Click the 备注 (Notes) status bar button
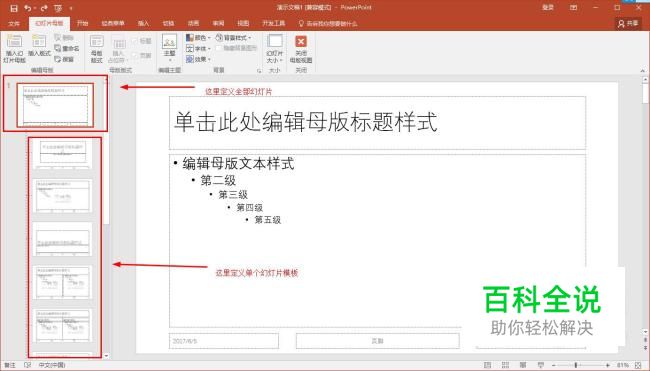The height and width of the screenshot is (371, 650). (x=10, y=365)
